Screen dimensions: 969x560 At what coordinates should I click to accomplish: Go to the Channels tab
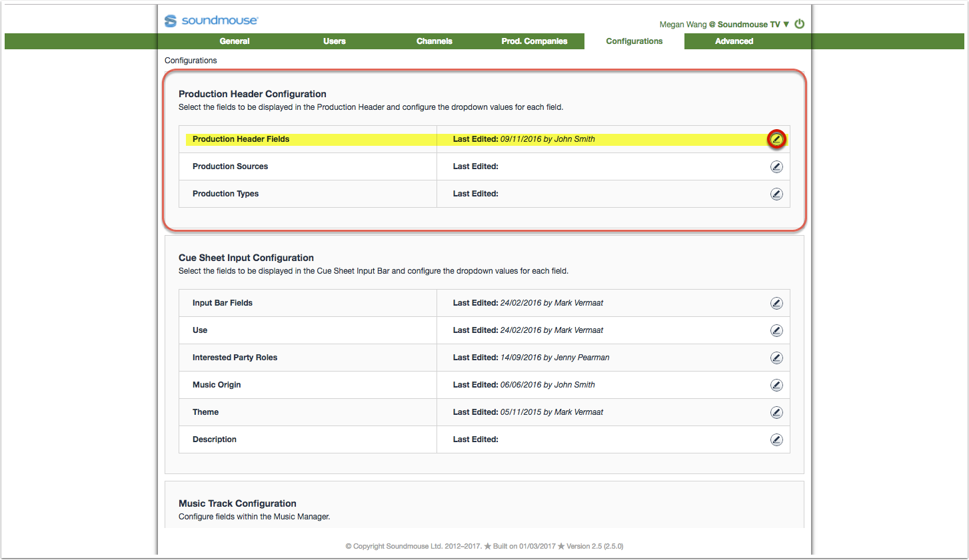[435, 41]
